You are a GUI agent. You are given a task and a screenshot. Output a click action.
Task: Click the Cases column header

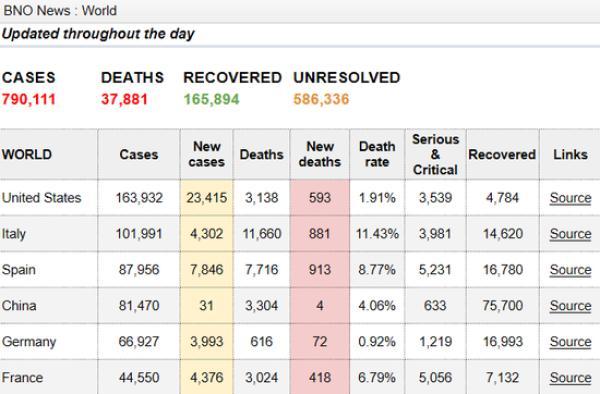[x=139, y=155]
